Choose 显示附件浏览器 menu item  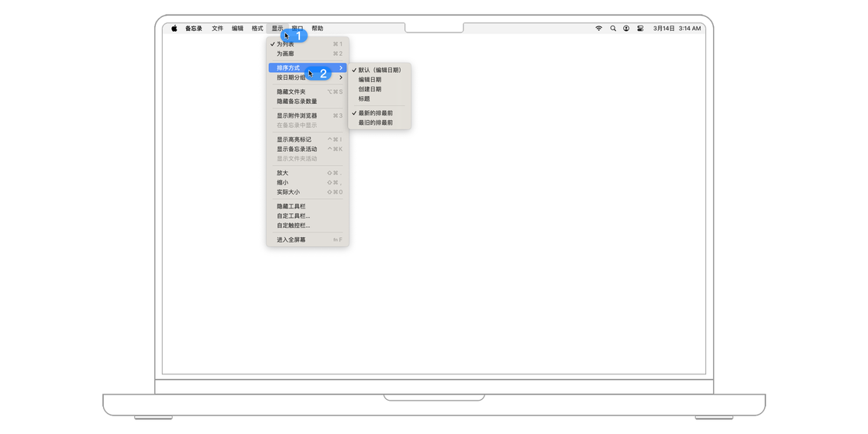click(x=307, y=115)
